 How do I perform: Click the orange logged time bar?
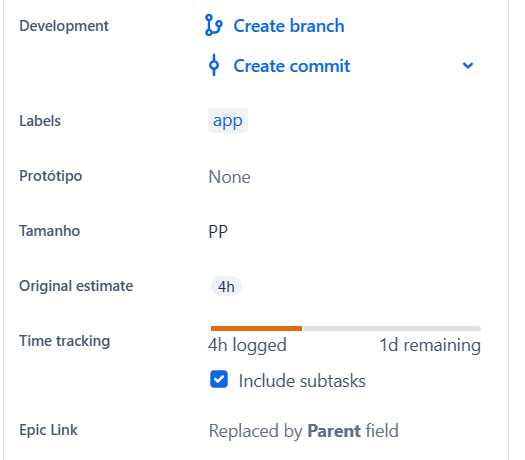256,328
